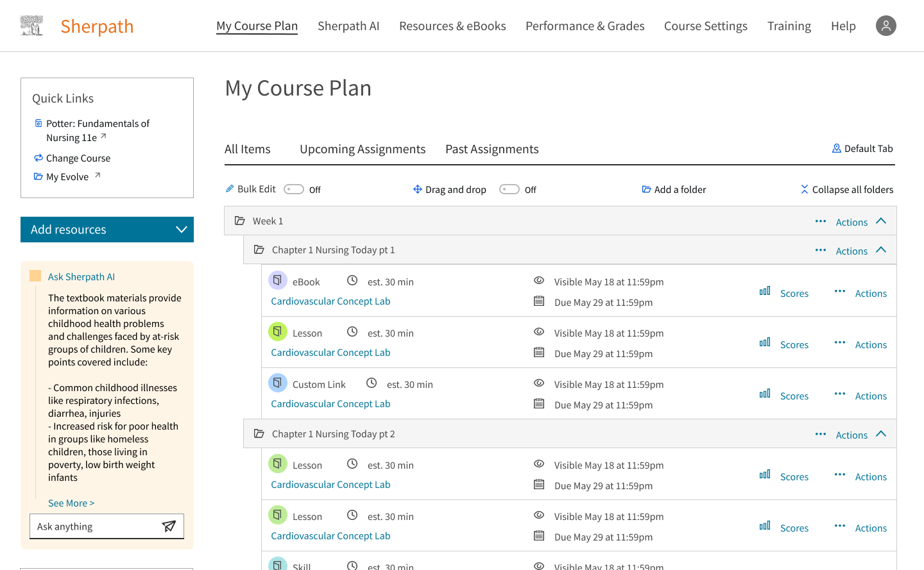View Scores for first Lesson in pt 2
Image resolution: width=924 pixels, height=570 pixels.
point(794,476)
